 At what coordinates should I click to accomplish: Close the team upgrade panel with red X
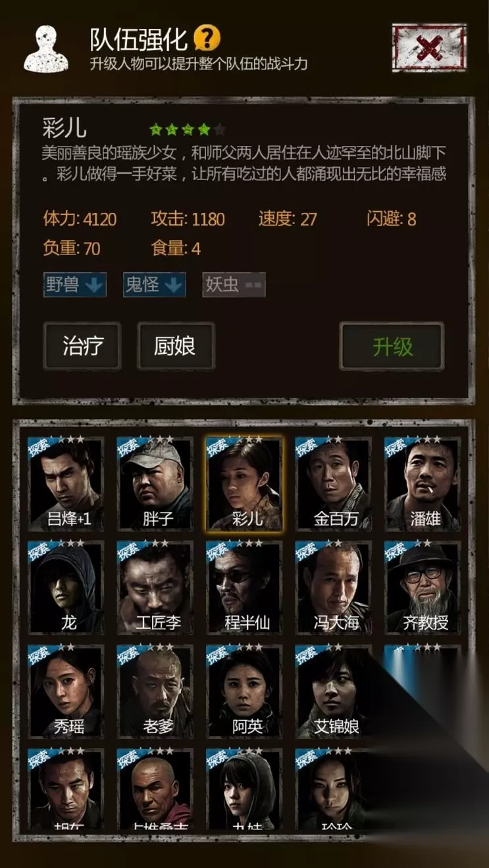(429, 47)
